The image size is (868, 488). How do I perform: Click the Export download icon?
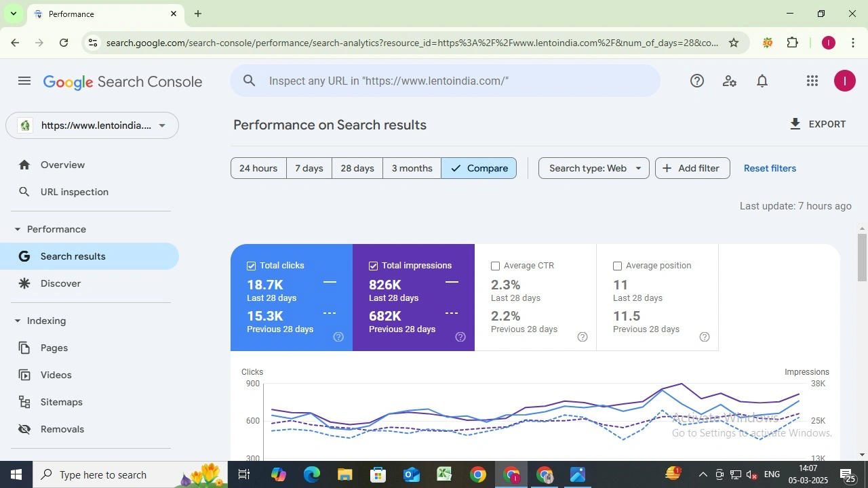(x=795, y=124)
